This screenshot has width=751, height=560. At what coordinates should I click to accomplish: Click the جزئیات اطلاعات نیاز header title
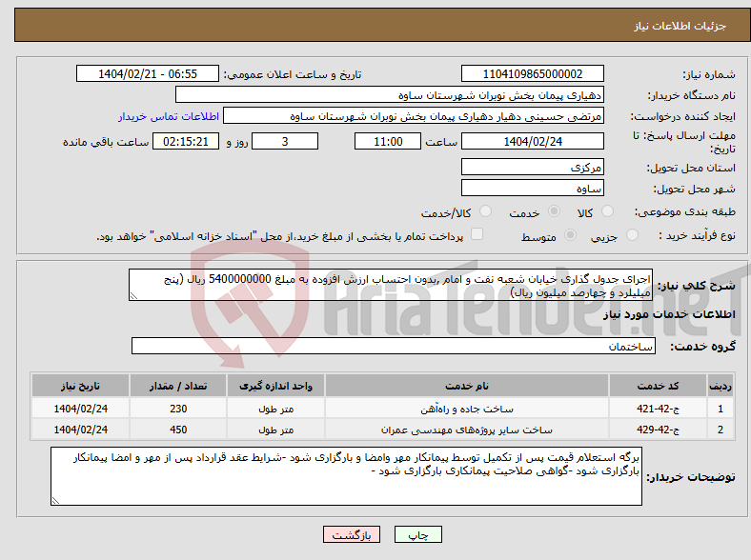[680, 26]
